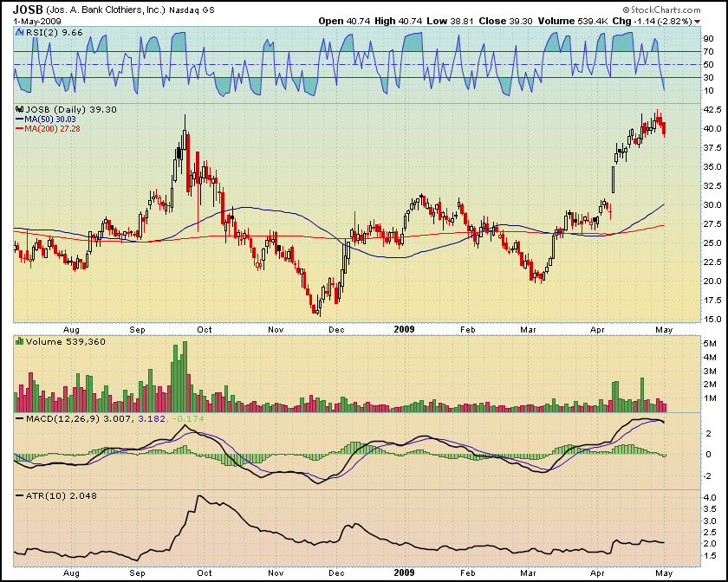Click the 4.0 ATR axis label

pyautogui.click(x=711, y=497)
